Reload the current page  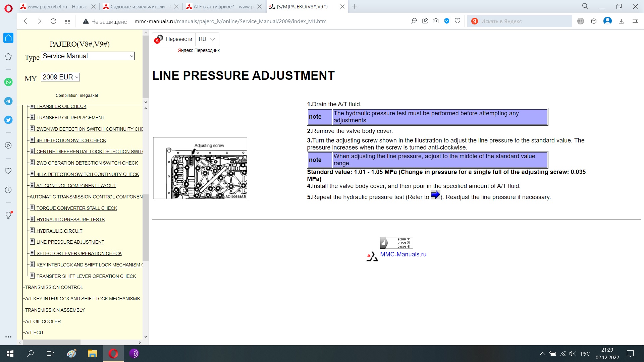(x=53, y=21)
